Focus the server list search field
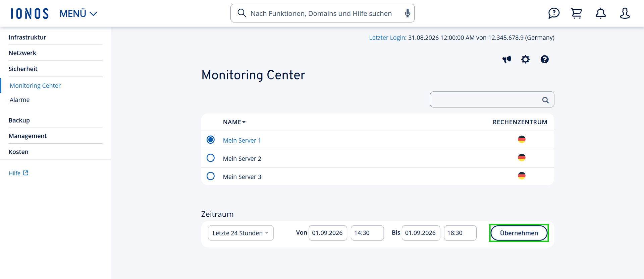The image size is (644, 279). coord(492,99)
